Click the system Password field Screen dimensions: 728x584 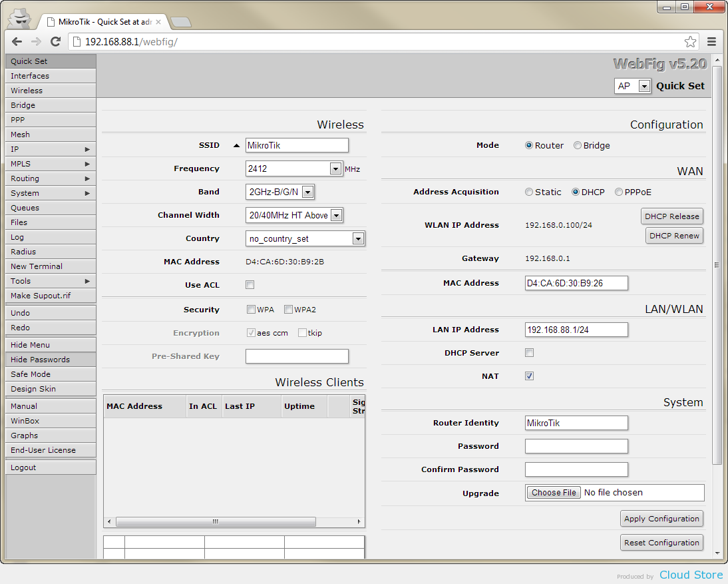click(577, 446)
